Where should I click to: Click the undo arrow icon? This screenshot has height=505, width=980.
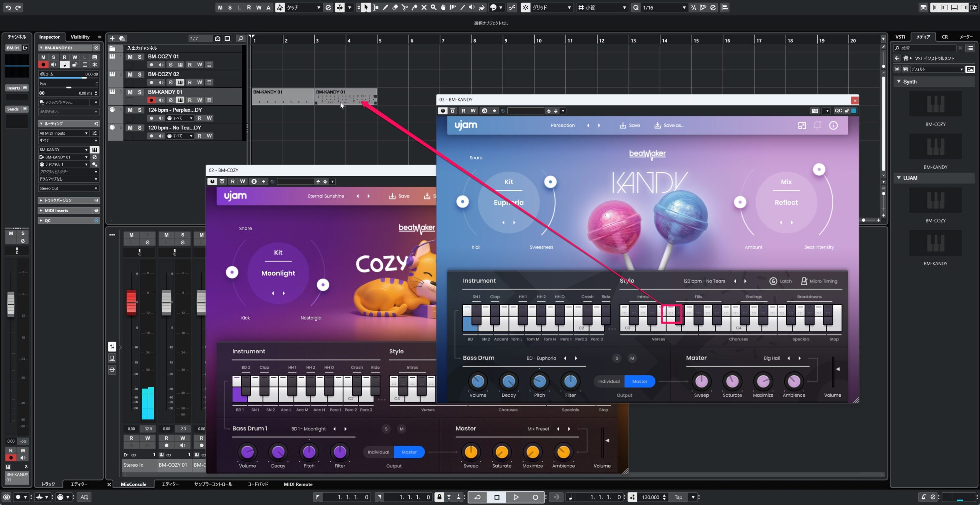(x=8, y=7)
